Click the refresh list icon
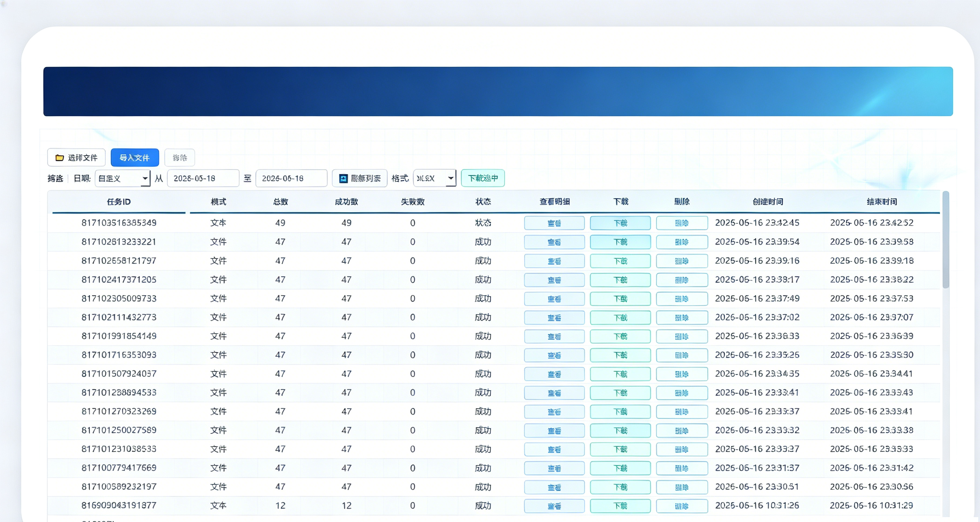The height and width of the screenshot is (522, 980). 343,178
